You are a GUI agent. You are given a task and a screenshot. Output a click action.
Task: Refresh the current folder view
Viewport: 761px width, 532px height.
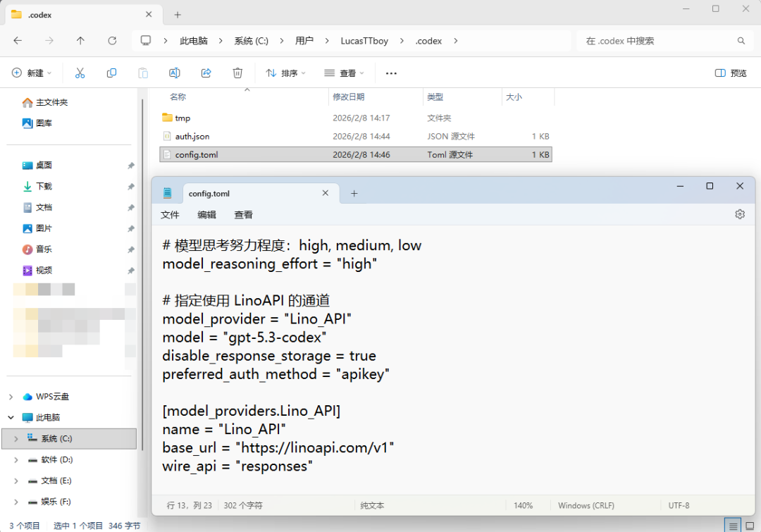112,41
